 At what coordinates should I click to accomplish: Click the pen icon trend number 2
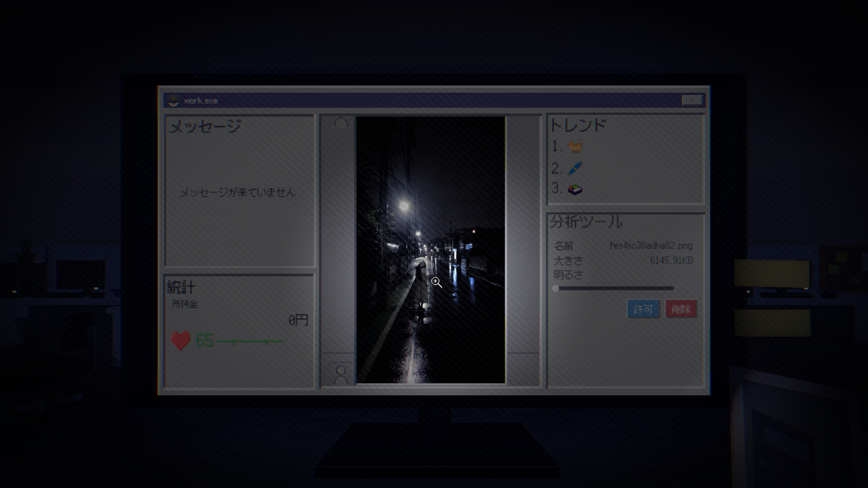pos(575,168)
